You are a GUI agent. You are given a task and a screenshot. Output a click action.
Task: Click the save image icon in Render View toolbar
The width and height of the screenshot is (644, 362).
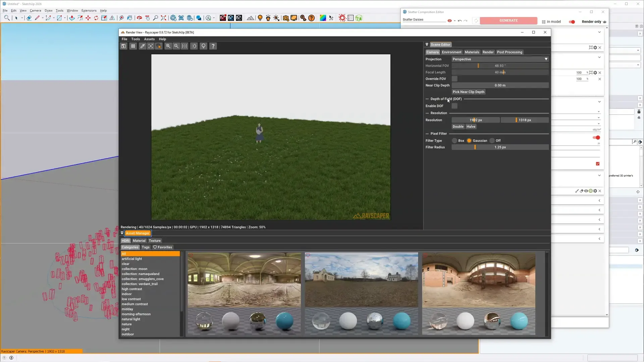coord(124,46)
